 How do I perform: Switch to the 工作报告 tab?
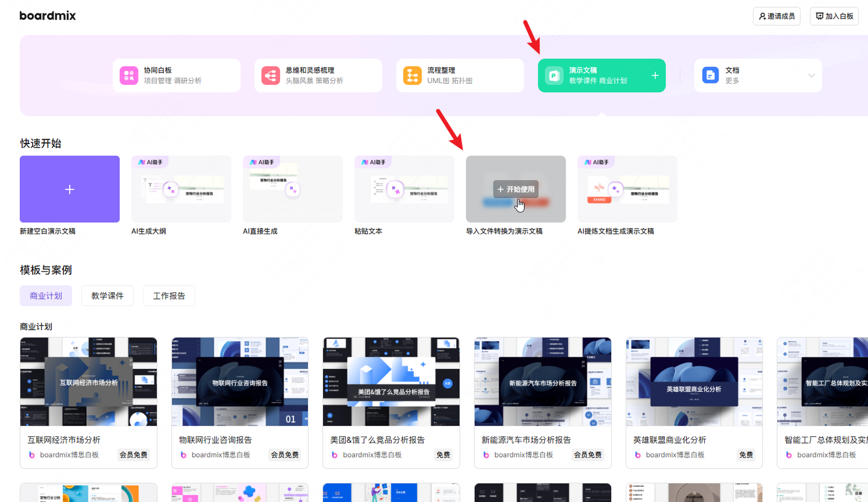click(x=168, y=295)
